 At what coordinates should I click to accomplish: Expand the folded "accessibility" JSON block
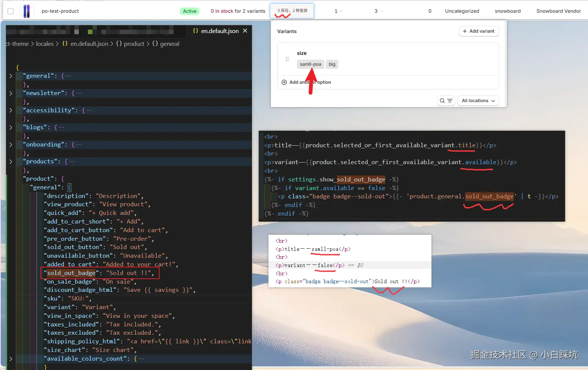click(x=11, y=110)
